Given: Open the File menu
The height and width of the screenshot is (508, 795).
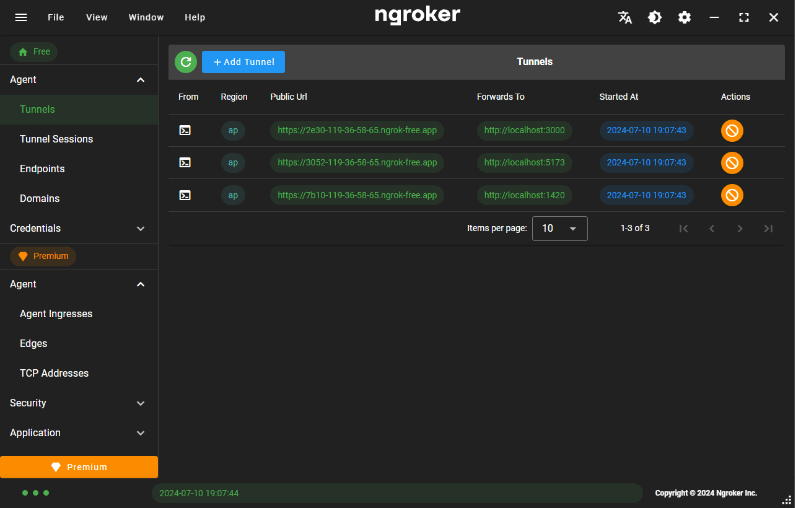Looking at the screenshot, I should pyautogui.click(x=56, y=17).
